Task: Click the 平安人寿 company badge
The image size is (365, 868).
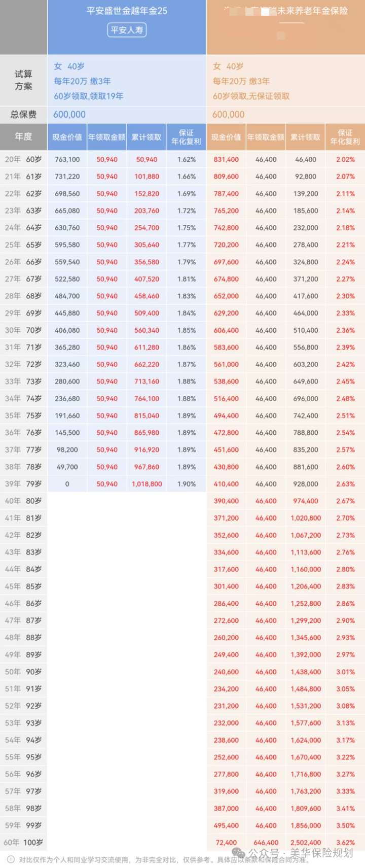Action: (x=127, y=30)
